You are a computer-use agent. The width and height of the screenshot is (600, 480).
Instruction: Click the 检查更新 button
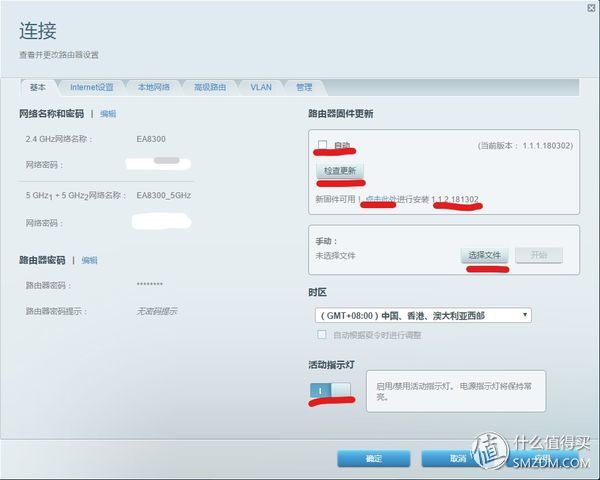tap(340, 171)
